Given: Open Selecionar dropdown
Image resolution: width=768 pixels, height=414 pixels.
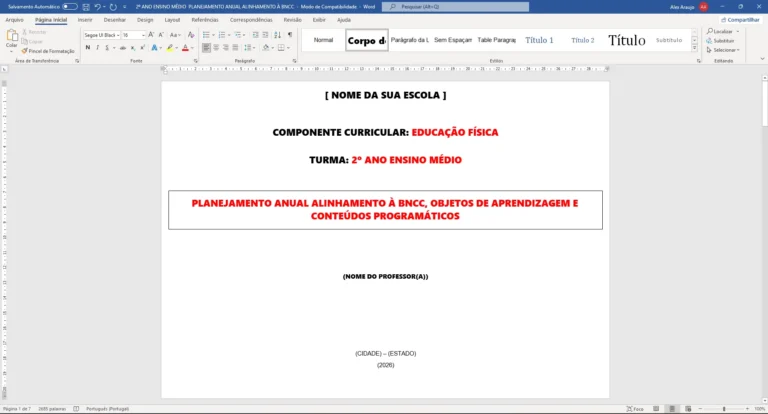Looking at the screenshot, I should point(723,50).
